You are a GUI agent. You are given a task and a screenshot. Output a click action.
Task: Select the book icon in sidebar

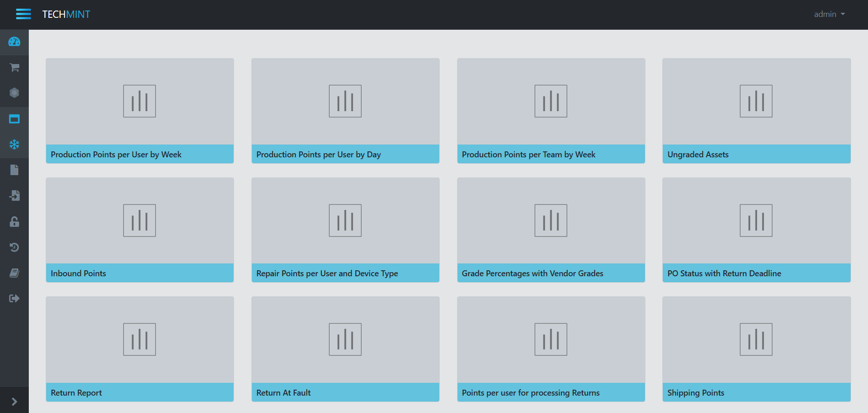[x=14, y=273]
